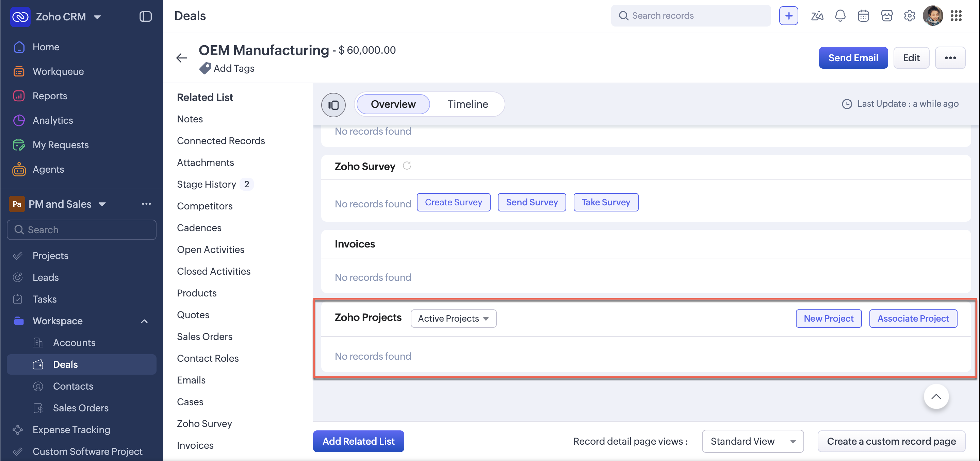
Task: Click the Add Tags tag icon
Action: tap(205, 68)
